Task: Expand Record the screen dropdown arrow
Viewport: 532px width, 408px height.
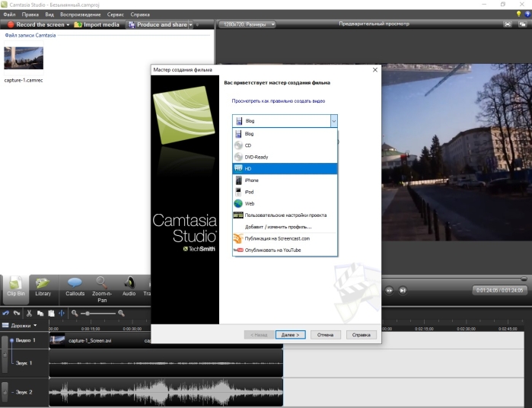Action: 68,25
